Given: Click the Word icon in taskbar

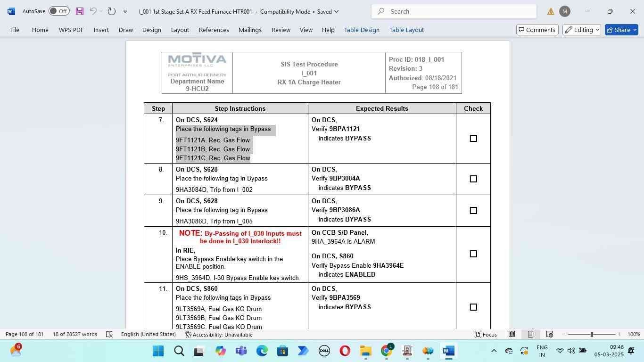Looking at the screenshot, I should pos(448,351).
